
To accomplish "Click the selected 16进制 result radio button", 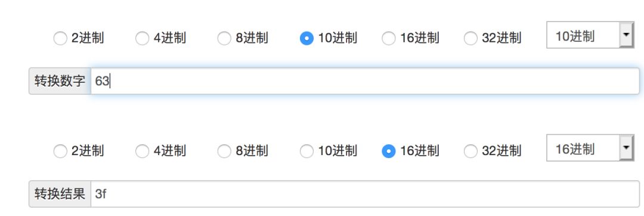I will (389, 151).
